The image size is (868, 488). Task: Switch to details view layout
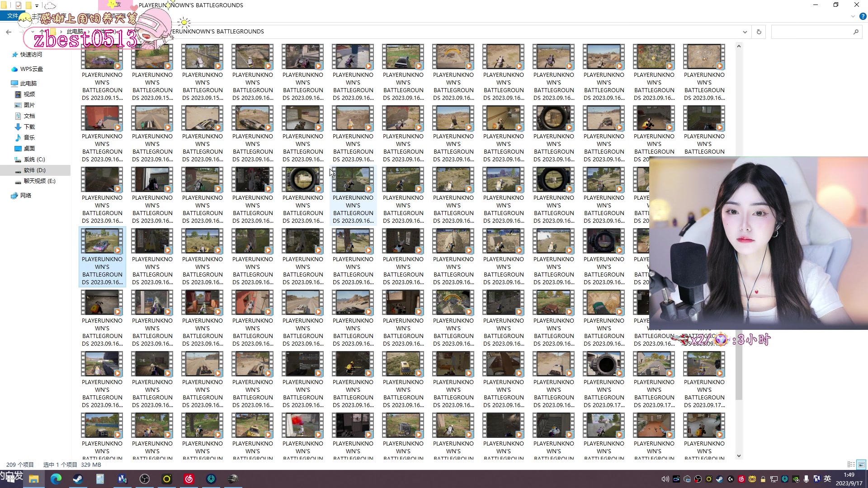click(x=851, y=465)
